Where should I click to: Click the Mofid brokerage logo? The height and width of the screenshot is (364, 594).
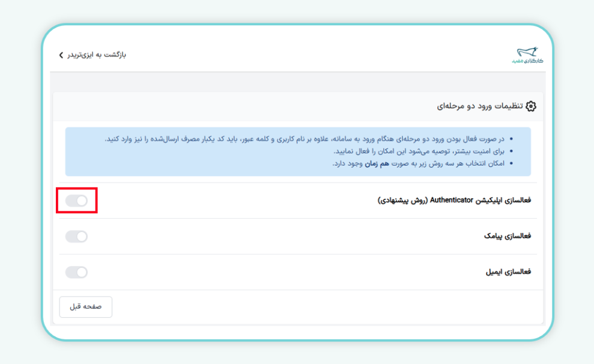(527, 53)
